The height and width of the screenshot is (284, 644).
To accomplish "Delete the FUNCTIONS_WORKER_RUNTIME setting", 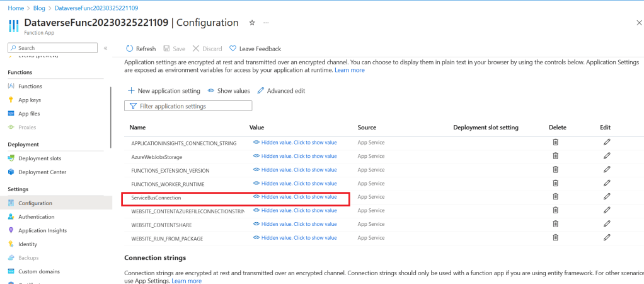I will tap(555, 183).
